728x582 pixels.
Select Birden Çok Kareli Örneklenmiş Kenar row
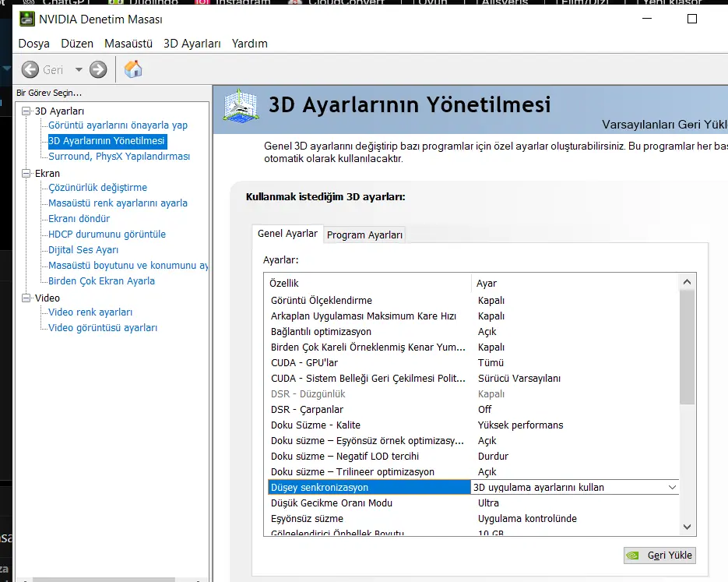(473, 347)
